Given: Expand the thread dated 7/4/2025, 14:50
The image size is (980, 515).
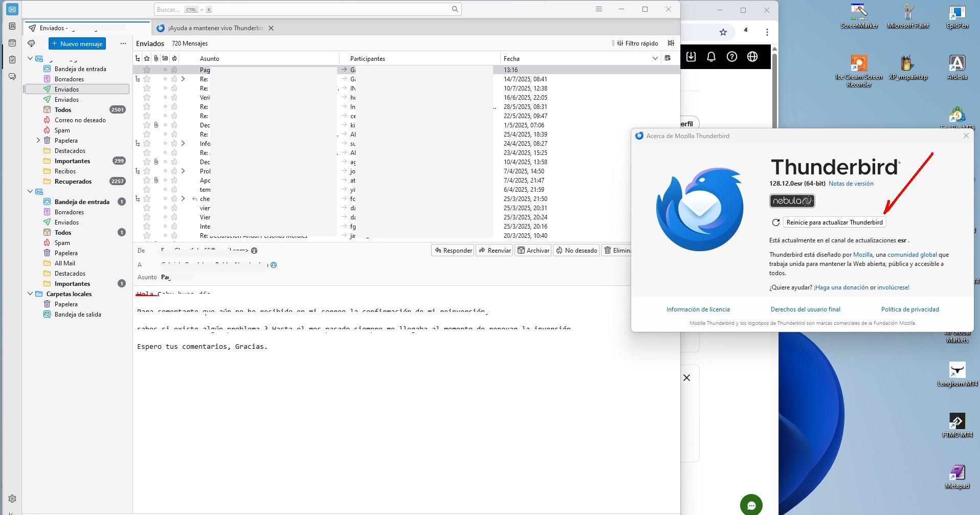Looking at the screenshot, I should [183, 171].
